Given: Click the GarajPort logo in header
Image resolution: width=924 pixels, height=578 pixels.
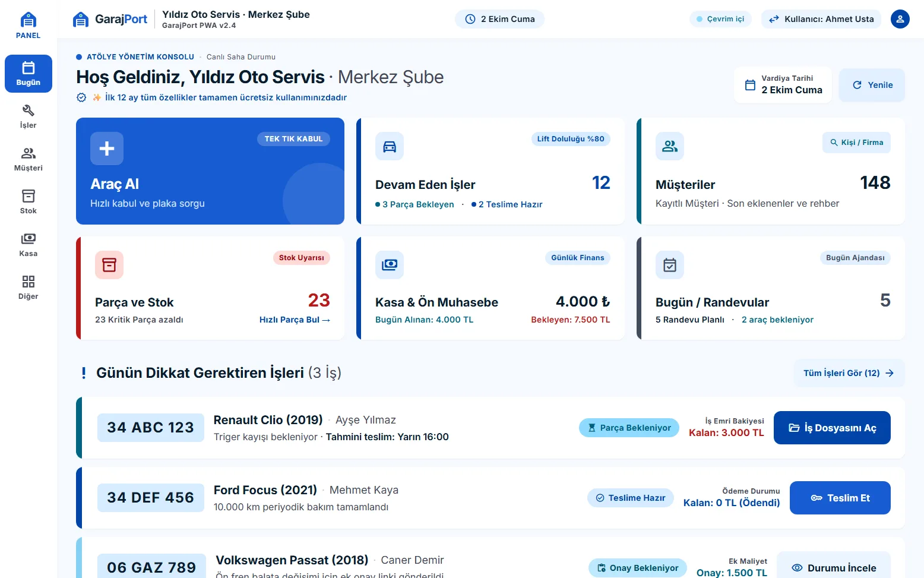Looking at the screenshot, I should 110,19.
